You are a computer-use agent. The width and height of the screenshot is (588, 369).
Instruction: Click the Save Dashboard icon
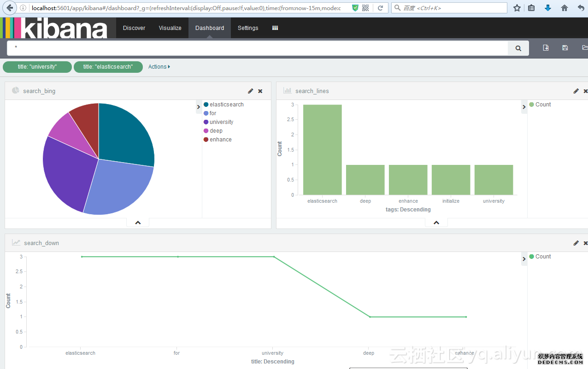click(x=565, y=48)
